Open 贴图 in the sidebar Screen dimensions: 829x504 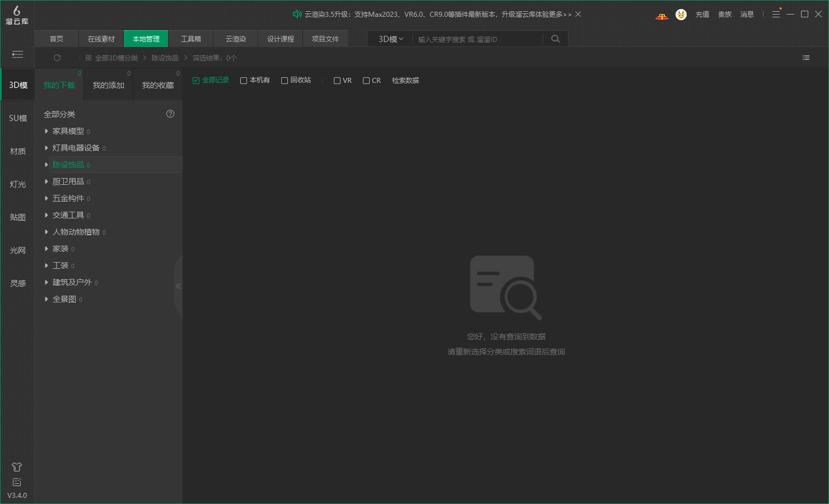pos(18,217)
